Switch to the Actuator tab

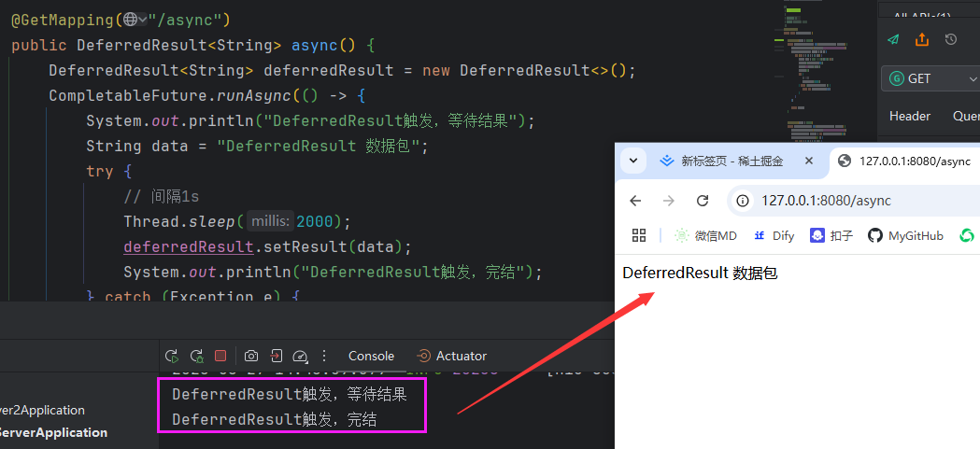(451, 356)
